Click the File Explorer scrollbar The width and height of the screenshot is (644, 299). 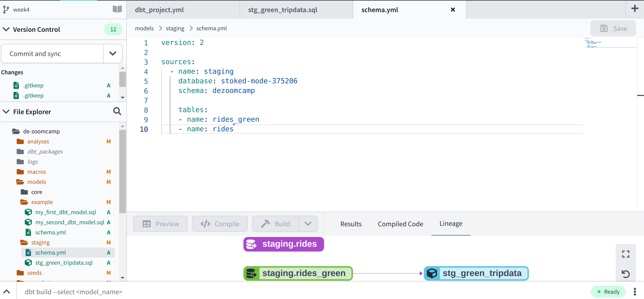point(123,171)
